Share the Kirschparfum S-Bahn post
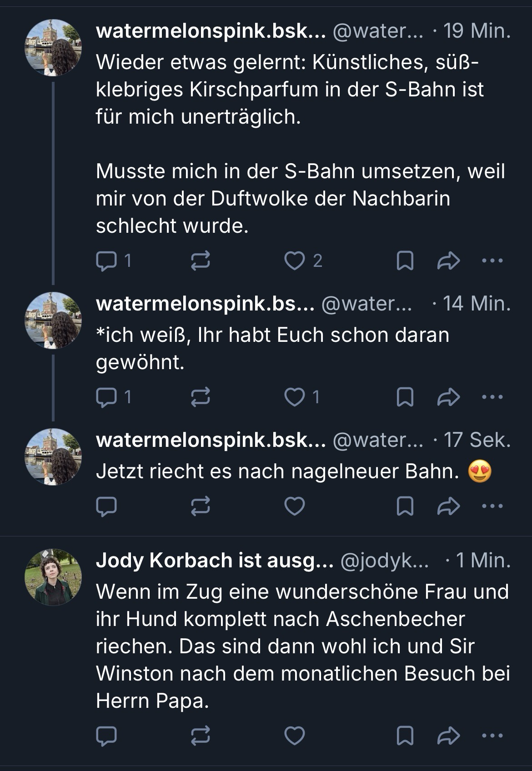 (448, 261)
